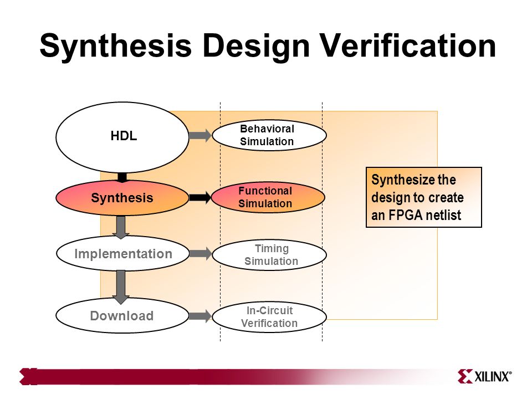Click the "Synthesis Design Verification" title
The height and width of the screenshot is (399, 532).
coord(268,46)
